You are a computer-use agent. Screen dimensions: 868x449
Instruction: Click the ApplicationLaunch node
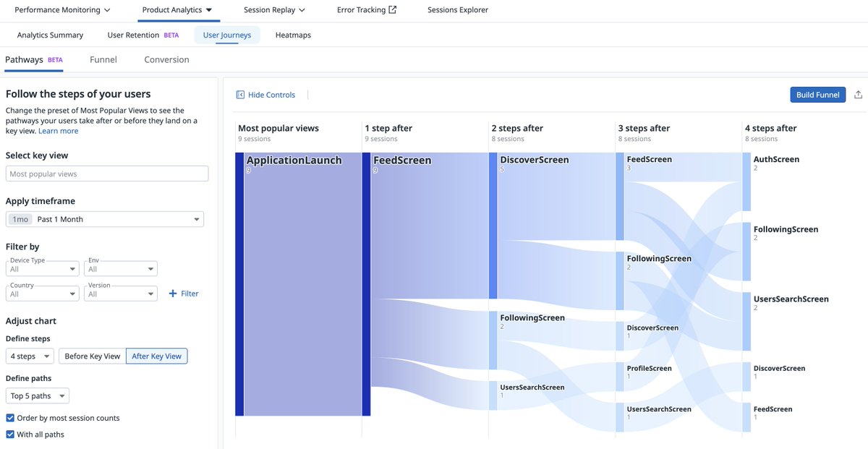[x=239, y=284]
